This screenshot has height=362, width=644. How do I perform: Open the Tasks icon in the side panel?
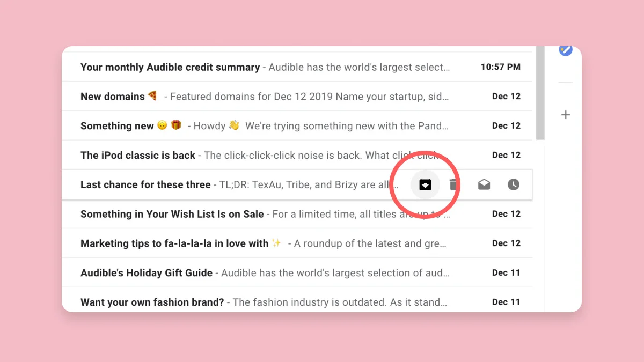point(566,51)
